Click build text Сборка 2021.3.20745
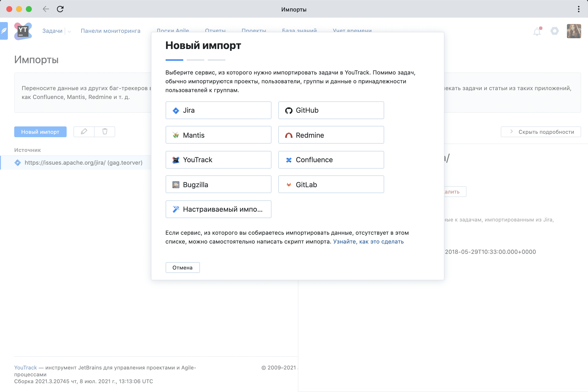Viewport: 588px width, 392px height. click(42, 381)
